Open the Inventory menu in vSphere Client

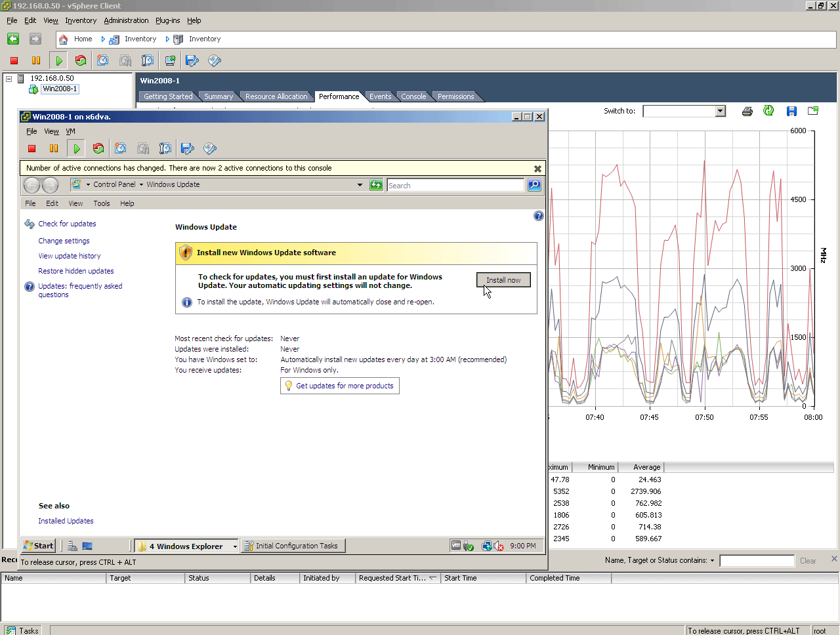[81, 21]
